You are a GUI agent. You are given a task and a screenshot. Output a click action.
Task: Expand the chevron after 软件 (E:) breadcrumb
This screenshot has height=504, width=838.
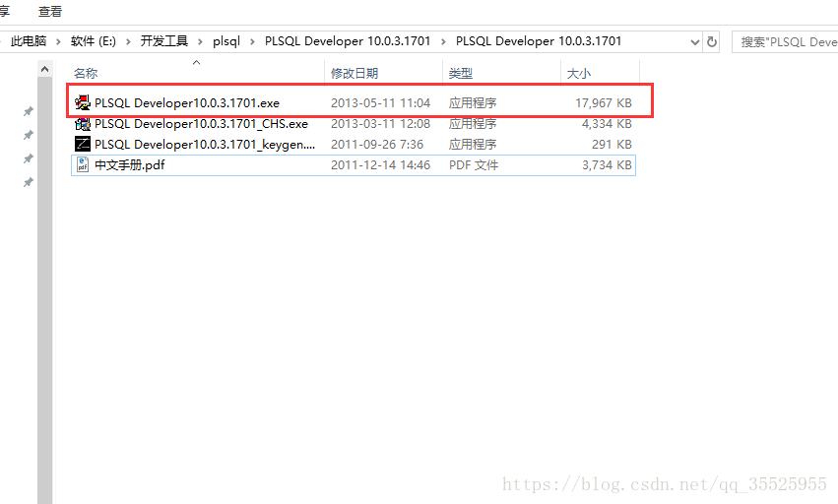coord(128,41)
